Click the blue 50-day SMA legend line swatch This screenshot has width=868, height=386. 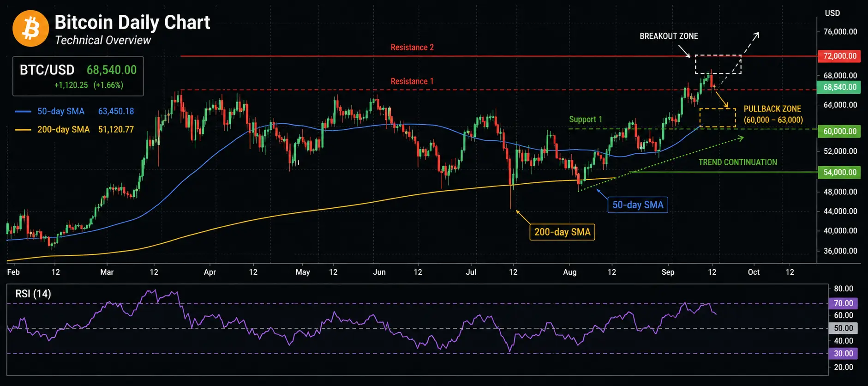[23, 111]
